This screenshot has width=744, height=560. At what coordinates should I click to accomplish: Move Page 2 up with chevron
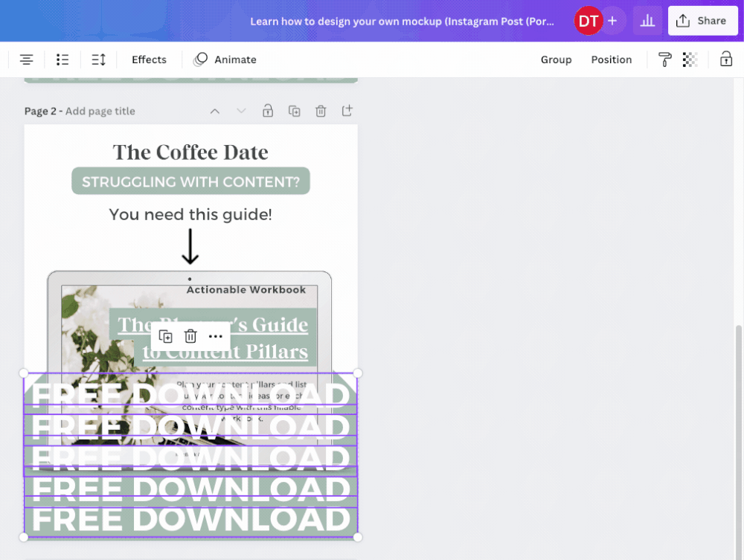click(x=215, y=111)
